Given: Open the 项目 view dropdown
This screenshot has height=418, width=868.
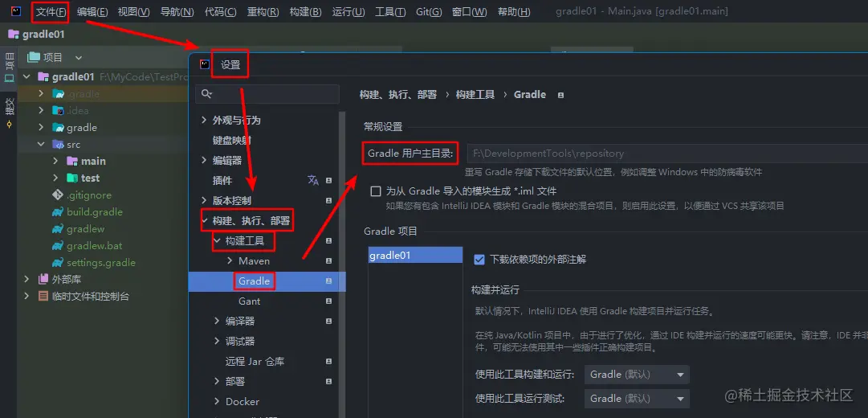Looking at the screenshot, I should coord(78,58).
